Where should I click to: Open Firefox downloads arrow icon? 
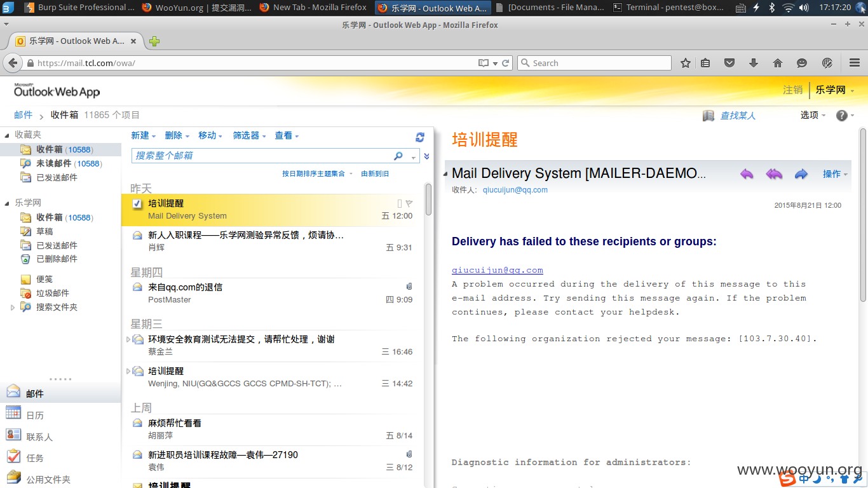[x=754, y=63]
